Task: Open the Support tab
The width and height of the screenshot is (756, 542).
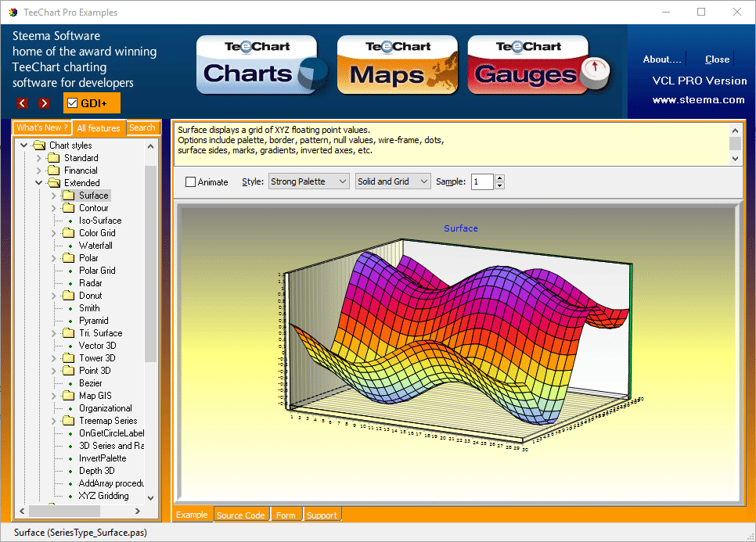Action: [x=322, y=515]
